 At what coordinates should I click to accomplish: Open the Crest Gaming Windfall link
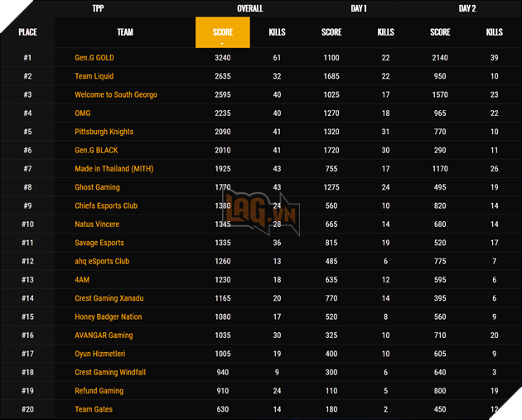pos(110,372)
